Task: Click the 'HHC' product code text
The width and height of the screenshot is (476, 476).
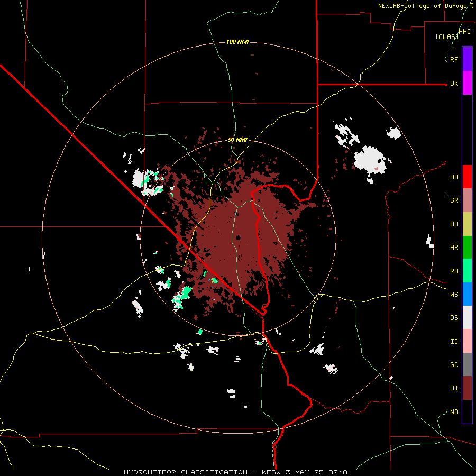Action: [465, 32]
